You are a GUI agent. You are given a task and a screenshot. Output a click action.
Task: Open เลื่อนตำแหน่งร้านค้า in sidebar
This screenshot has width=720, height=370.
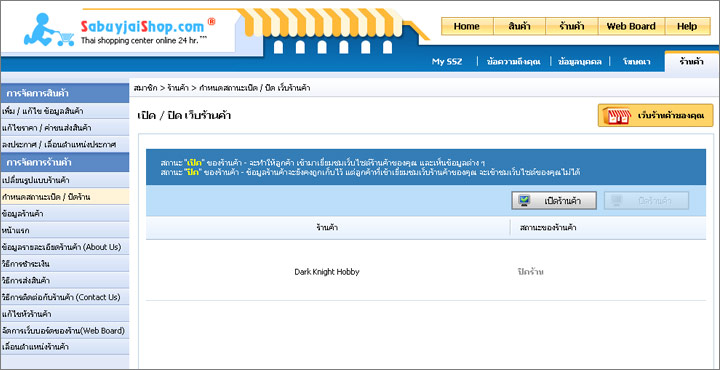(64, 347)
